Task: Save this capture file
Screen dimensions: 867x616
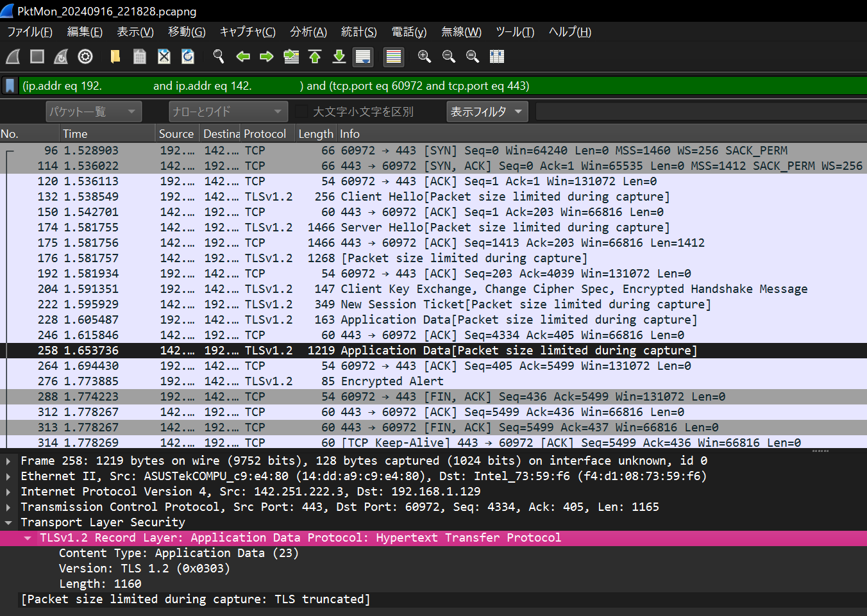Action: tap(140, 57)
